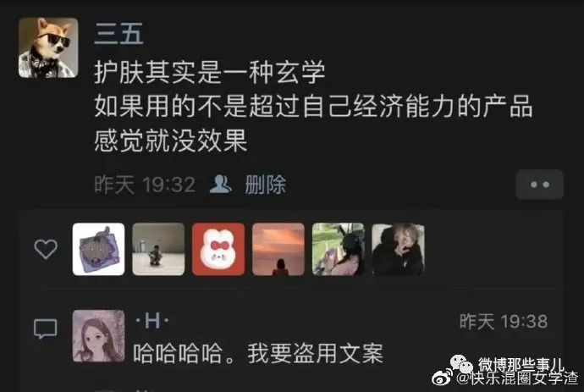
Task: Open 三五's dog avatar with sunglasses
Action: [x=48, y=47]
